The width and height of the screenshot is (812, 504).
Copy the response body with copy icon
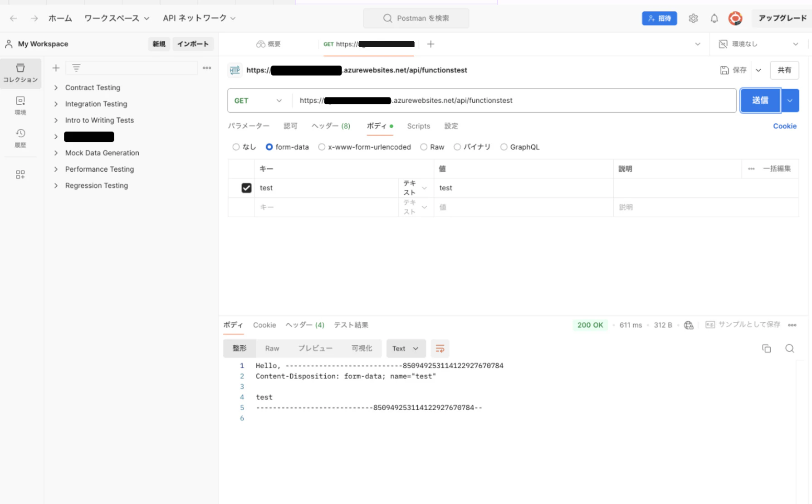(x=766, y=349)
